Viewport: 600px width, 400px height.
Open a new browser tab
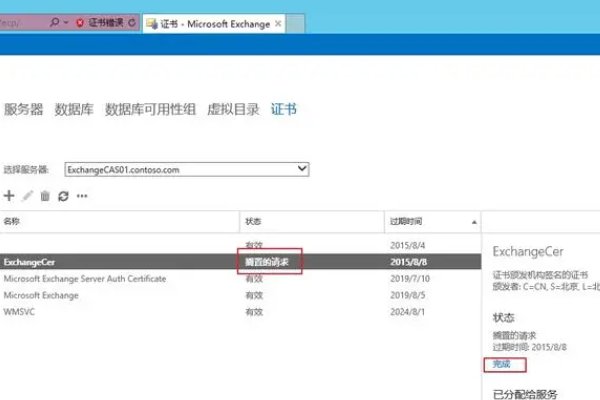point(295,24)
